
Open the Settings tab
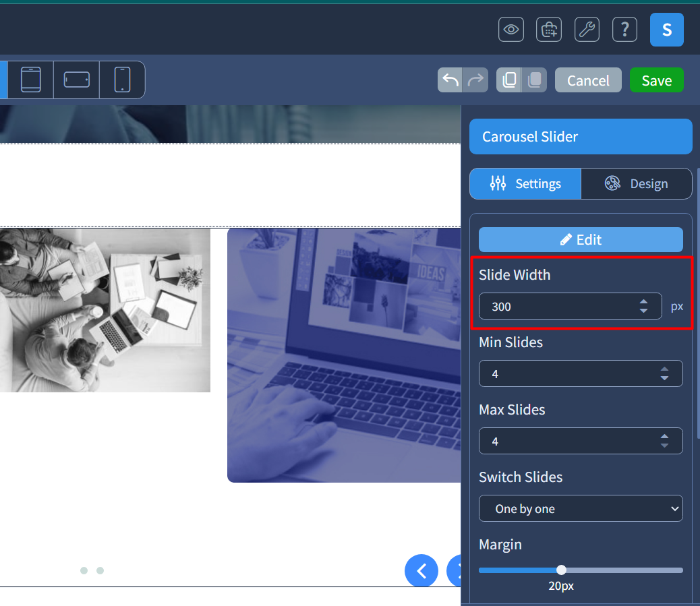pyautogui.click(x=525, y=183)
